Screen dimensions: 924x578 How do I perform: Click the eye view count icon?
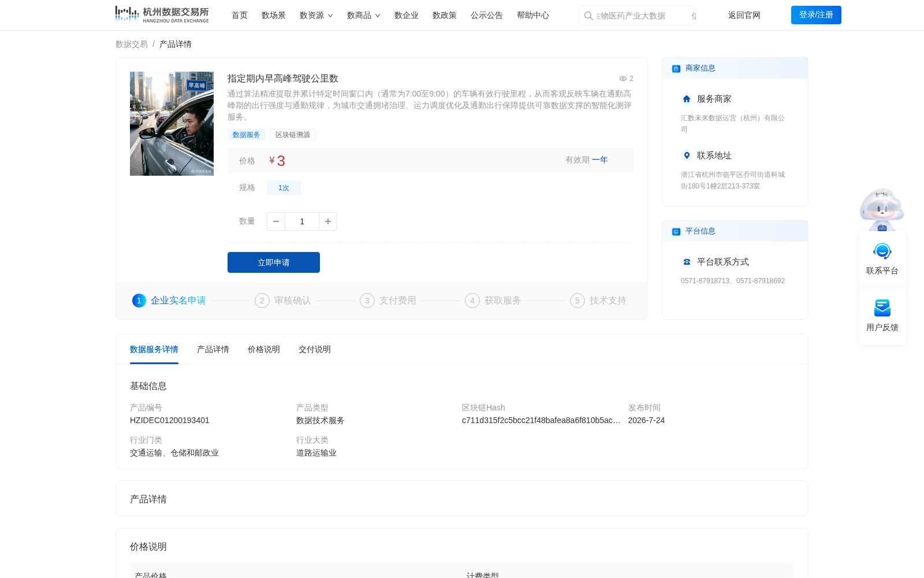(623, 79)
